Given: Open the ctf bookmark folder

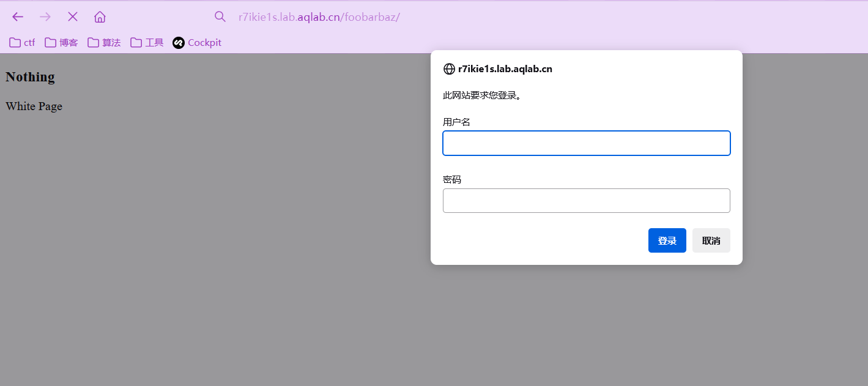Looking at the screenshot, I should point(23,43).
